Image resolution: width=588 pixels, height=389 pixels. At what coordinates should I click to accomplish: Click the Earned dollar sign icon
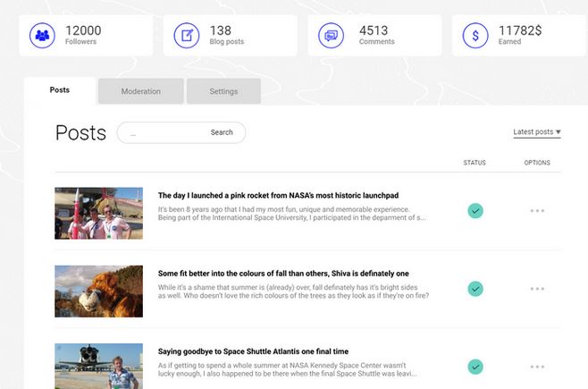click(x=475, y=36)
